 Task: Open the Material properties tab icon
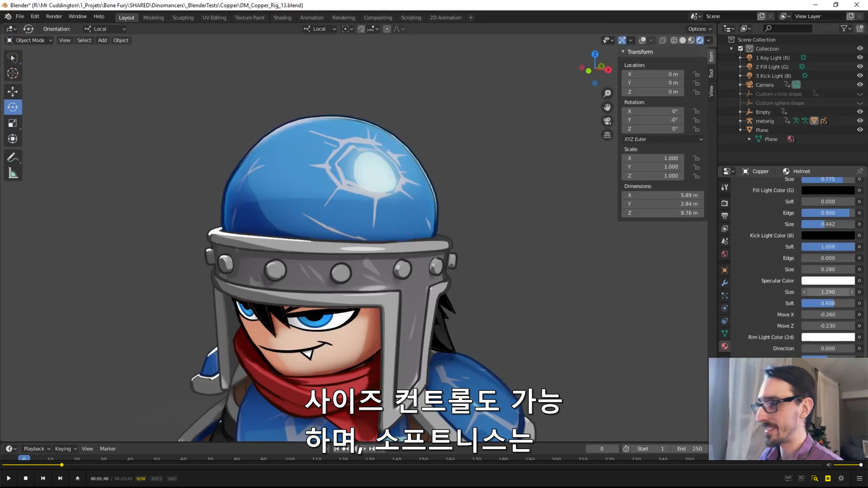pos(725,346)
